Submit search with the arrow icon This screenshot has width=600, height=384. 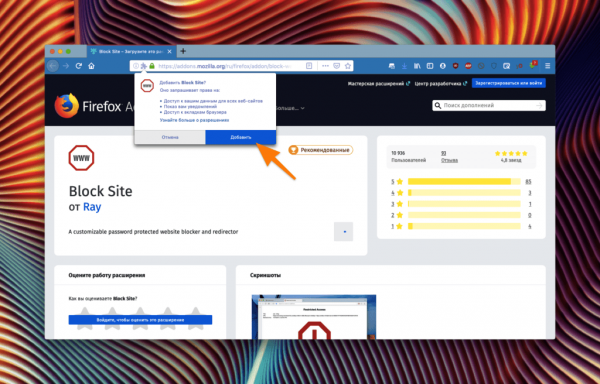pos(540,105)
